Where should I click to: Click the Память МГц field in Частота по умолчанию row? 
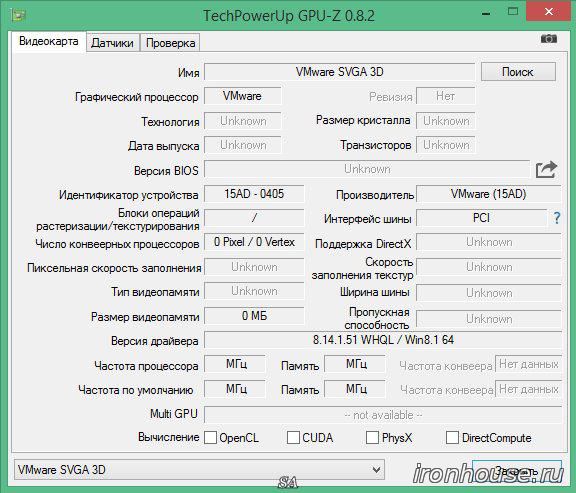(x=355, y=389)
